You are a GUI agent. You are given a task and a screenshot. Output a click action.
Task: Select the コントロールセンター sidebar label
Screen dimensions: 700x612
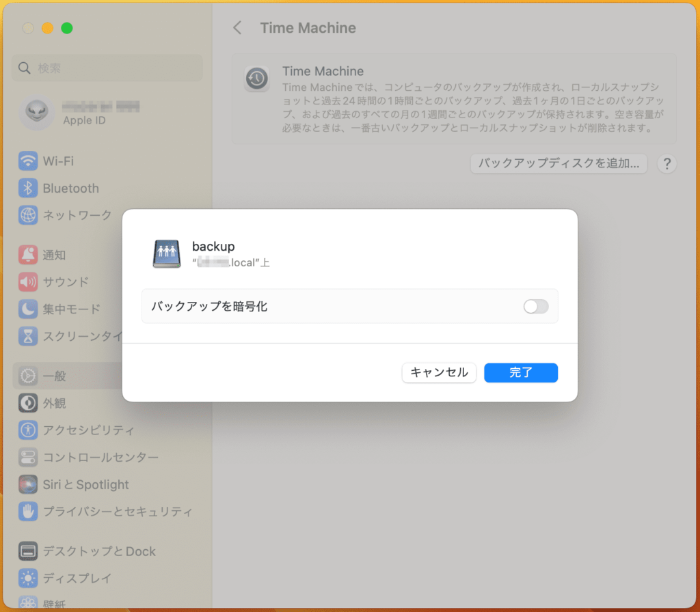pyautogui.click(x=101, y=457)
